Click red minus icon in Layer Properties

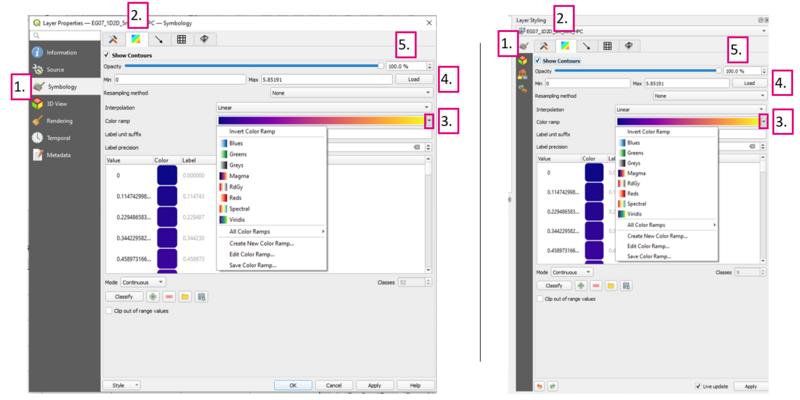[x=169, y=297]
